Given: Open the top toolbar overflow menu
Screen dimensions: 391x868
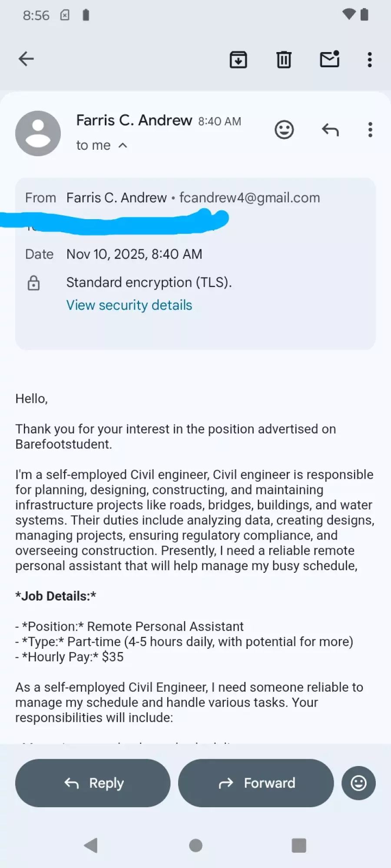Looking at the screenshot, I should coord(370,59).
